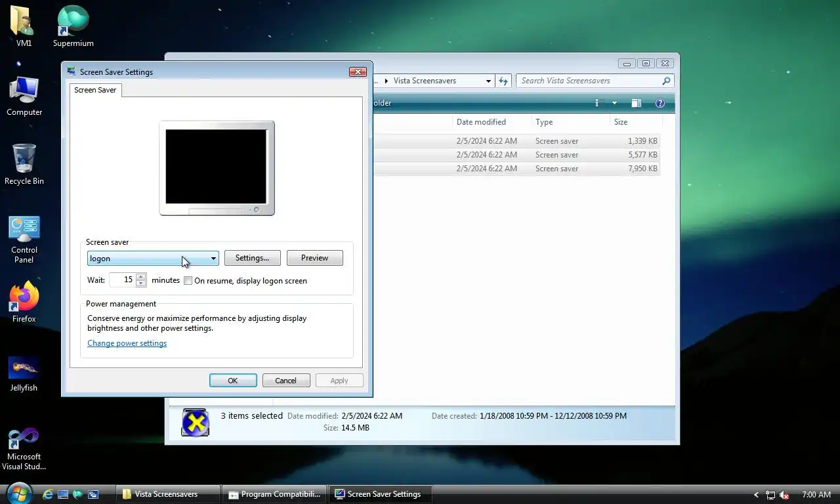
Task: Click the Preview button
Action: [314, 258]
